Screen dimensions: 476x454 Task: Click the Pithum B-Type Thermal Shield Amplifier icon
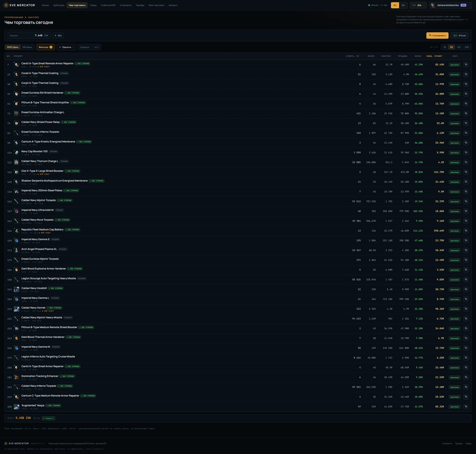16,104
